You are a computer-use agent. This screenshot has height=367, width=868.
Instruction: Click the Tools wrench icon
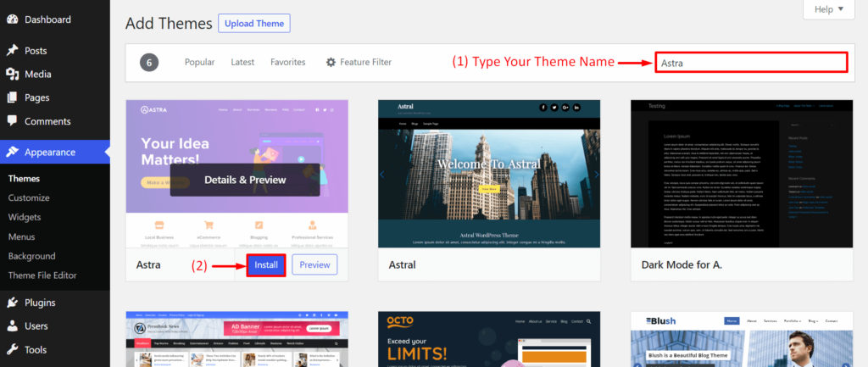point(12,349)
